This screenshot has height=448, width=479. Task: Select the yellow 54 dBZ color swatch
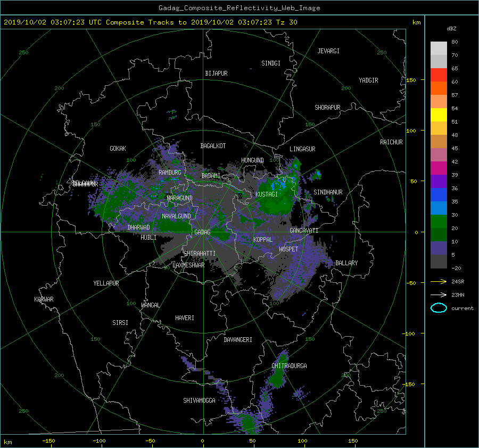point(439,115)
